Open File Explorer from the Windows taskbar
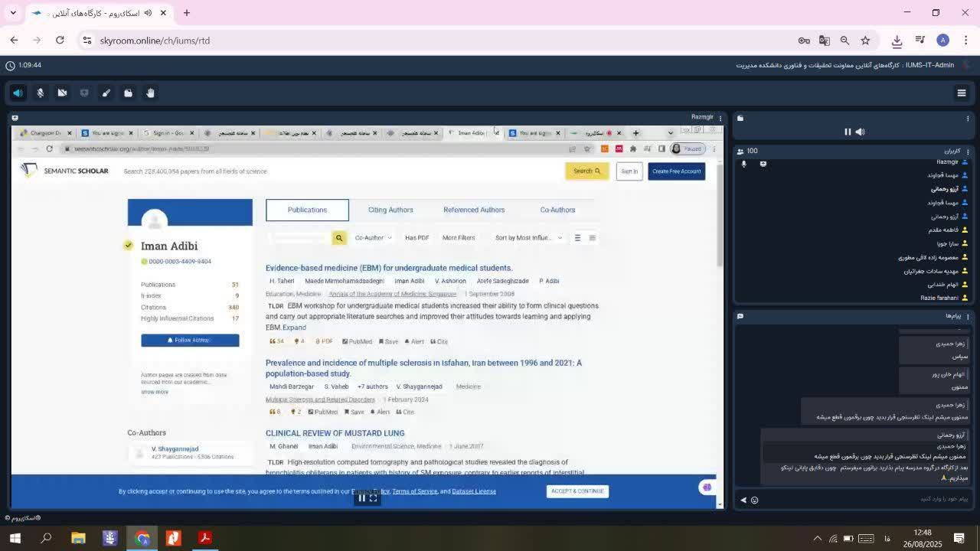 click(x=78, y=538)
